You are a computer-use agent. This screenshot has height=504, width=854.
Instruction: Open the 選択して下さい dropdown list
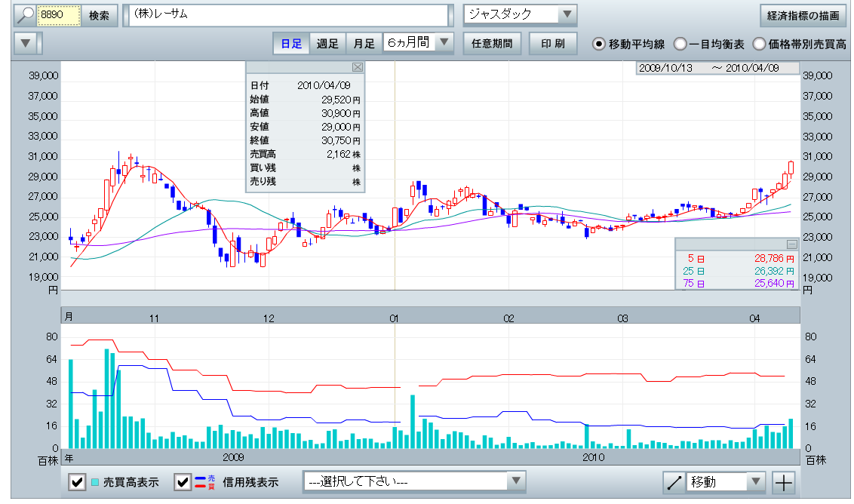pyautogui.click(x=515, y=481)
